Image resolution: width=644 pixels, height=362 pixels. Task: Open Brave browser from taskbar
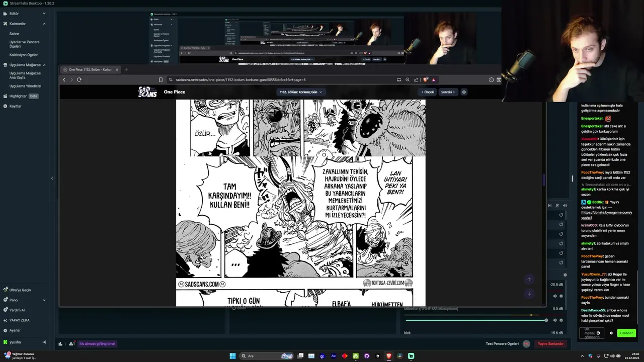pyautogui.click(x=388, y=356)
